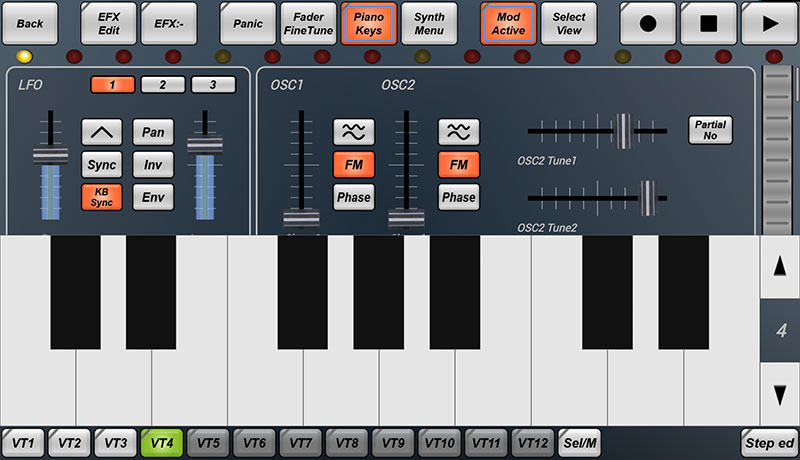The image size is (800, 460).
Task: Click the OSC2 Tune2 slider handle
Action: click(647, 198)
